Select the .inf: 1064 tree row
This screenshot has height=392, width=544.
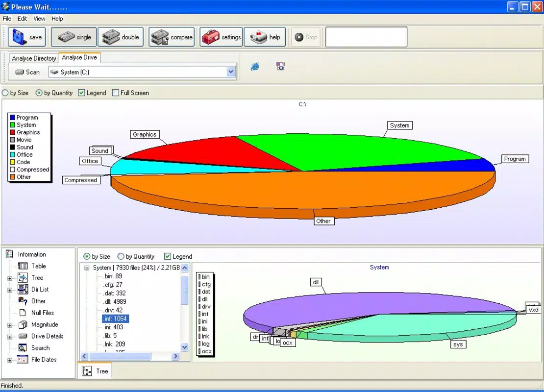(115, 318)
